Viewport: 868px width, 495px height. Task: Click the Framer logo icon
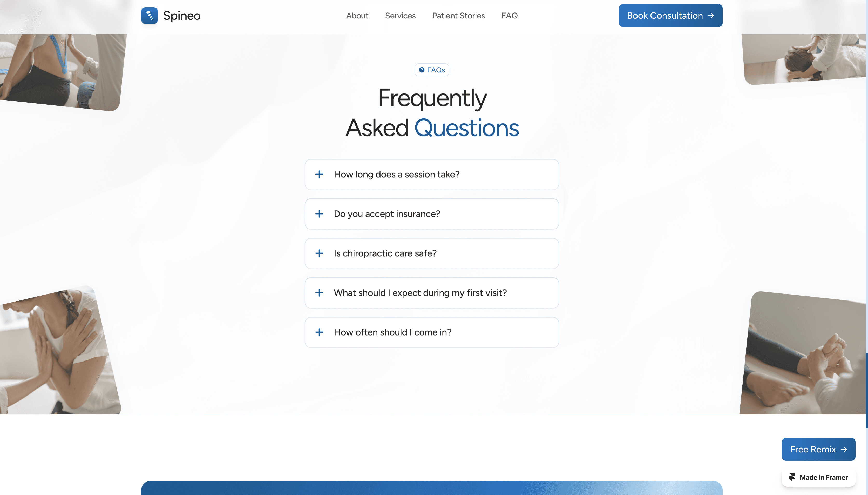point(792,477)
